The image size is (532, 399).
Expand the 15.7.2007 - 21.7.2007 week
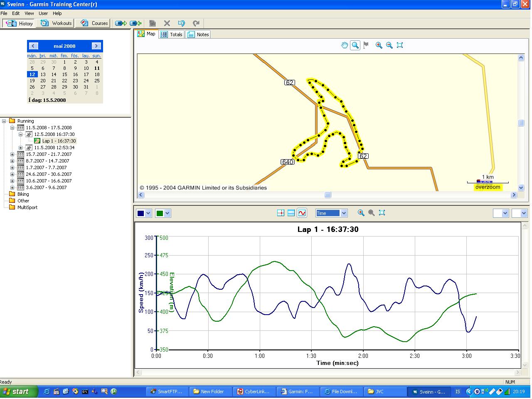click(x=12, y=154)
